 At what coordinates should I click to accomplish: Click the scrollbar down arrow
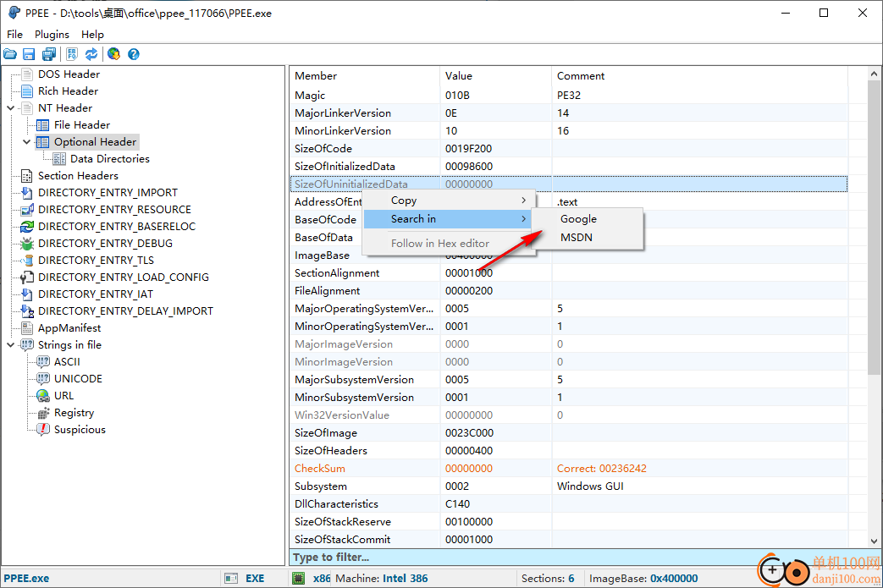click(874, 541)
